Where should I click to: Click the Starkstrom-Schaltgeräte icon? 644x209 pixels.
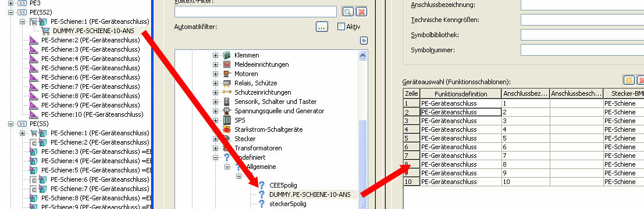tap(227, 129)
